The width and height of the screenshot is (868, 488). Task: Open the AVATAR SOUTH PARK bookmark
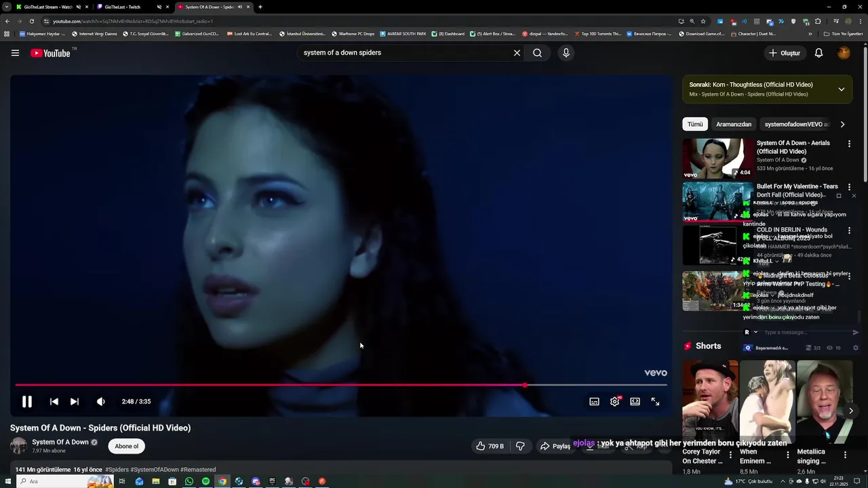[x=403, y=33]
